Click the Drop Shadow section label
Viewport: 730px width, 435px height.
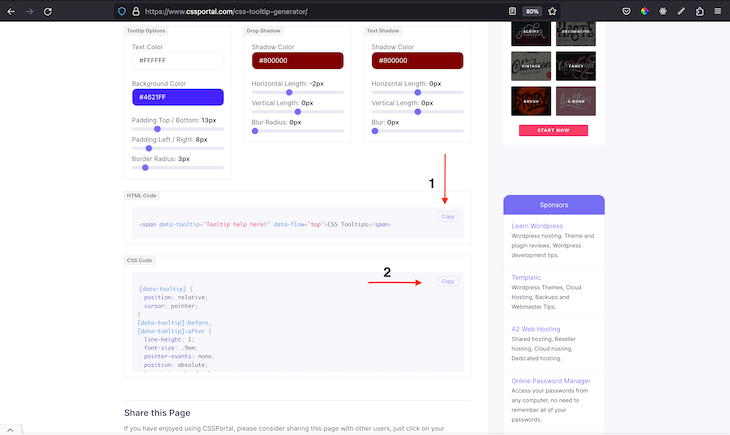tap(263, 31)
